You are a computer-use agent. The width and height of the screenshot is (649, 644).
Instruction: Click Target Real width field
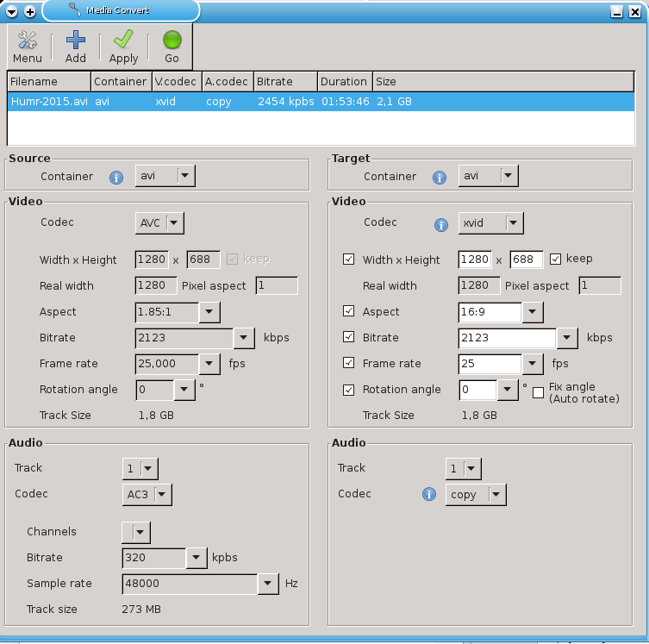479,285
